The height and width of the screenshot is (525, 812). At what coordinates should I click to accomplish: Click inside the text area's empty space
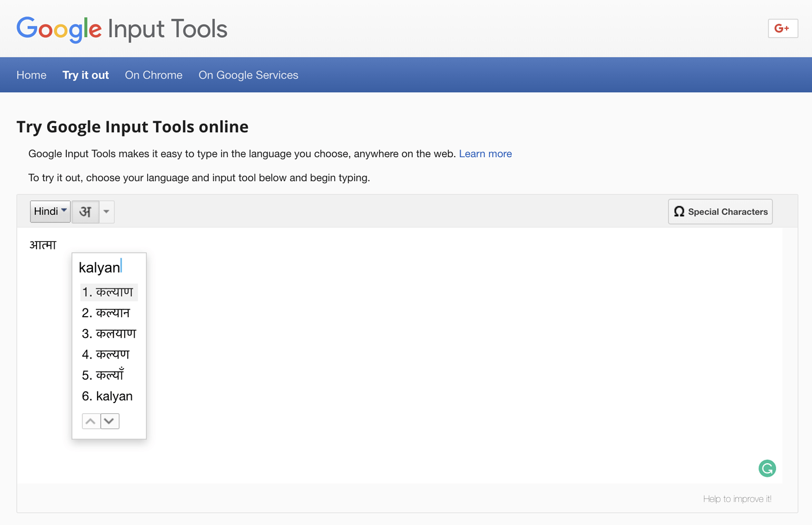(412, 353)
